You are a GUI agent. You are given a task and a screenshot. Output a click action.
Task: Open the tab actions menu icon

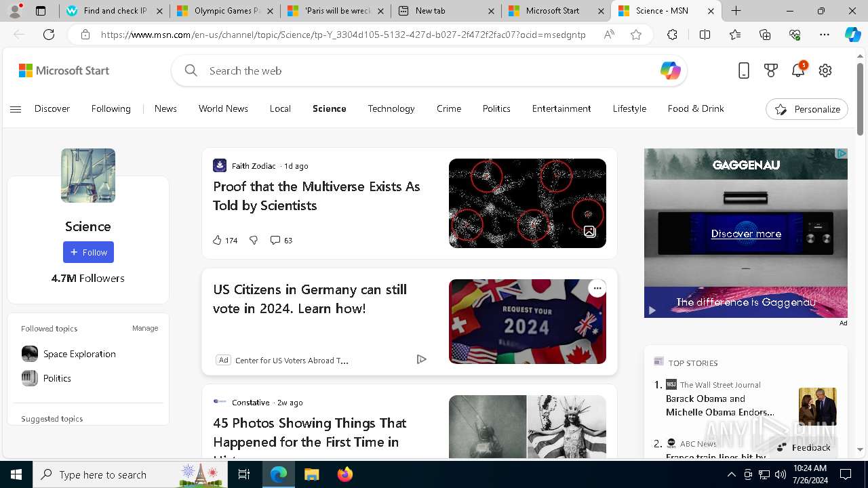click(41, 11)
